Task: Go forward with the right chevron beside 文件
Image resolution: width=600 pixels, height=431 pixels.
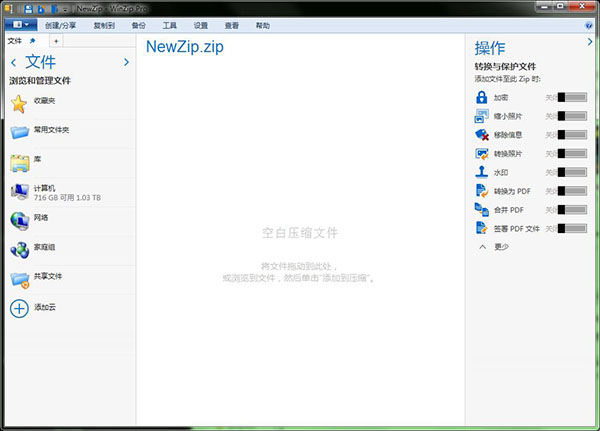Action: 126,62
